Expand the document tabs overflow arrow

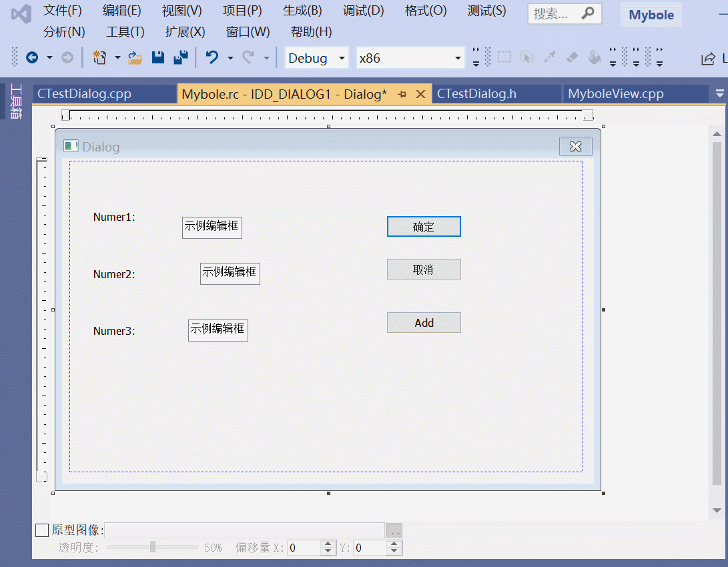click(x=719, y=94)
